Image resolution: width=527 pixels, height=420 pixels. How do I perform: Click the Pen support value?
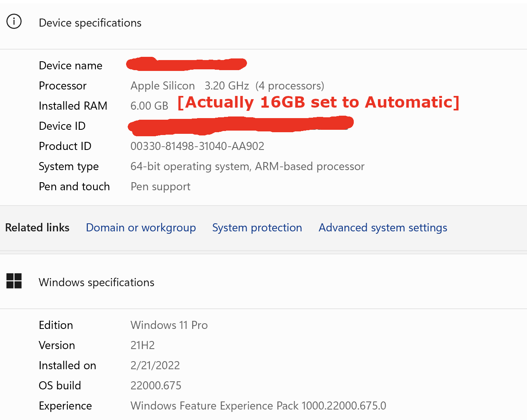tap(160, 187)
